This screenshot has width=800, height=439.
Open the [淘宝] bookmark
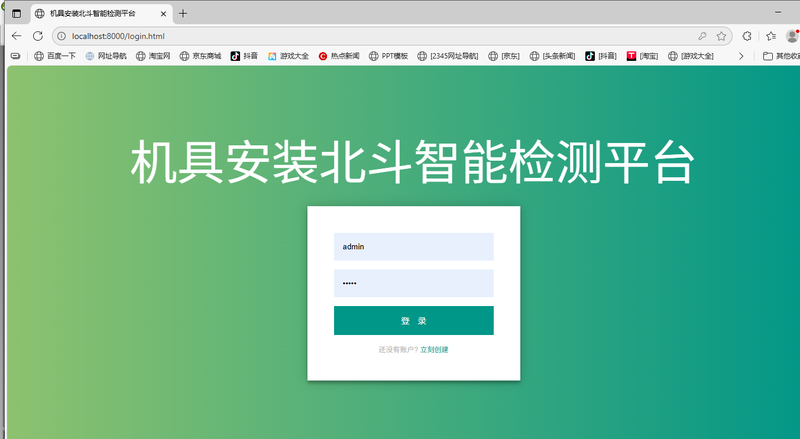tap(642, 56)
